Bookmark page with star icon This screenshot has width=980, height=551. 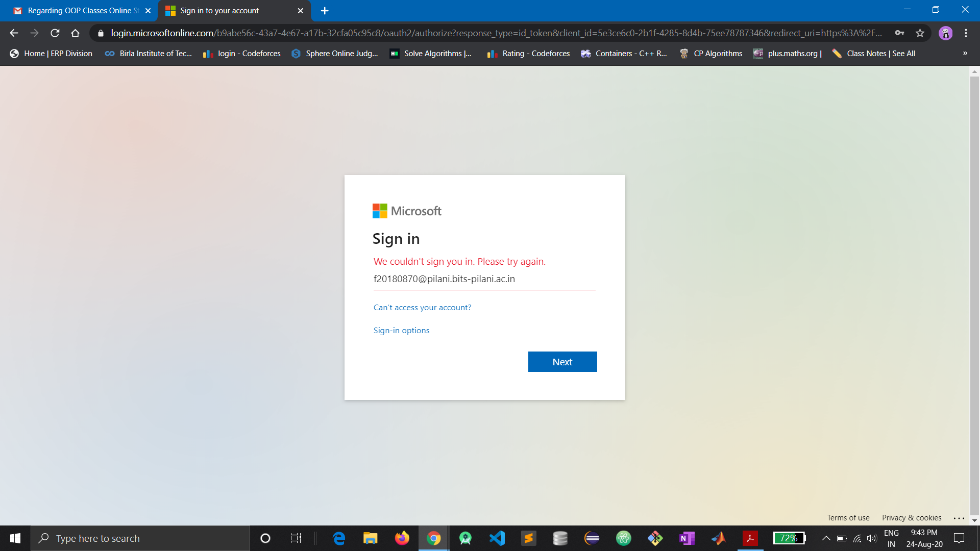click(x=920, y=33)
